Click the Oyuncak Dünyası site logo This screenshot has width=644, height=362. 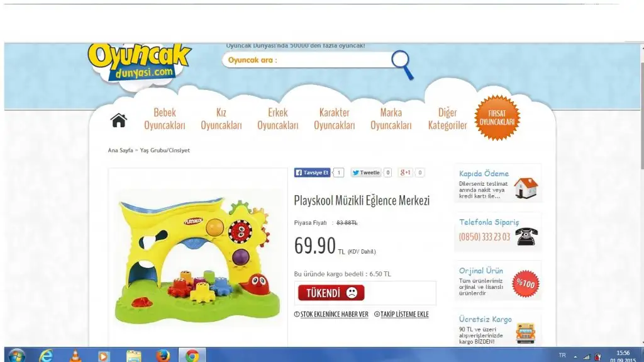(x=139, y=62)
